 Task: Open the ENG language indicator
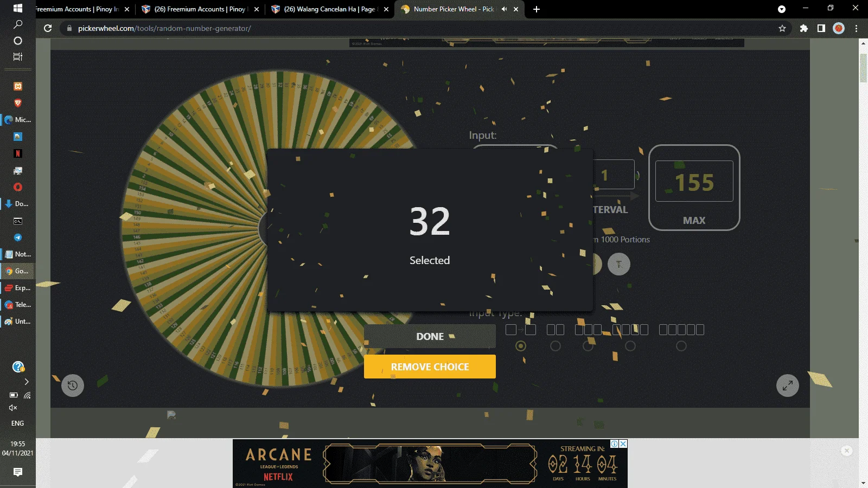tap(17, 423)
